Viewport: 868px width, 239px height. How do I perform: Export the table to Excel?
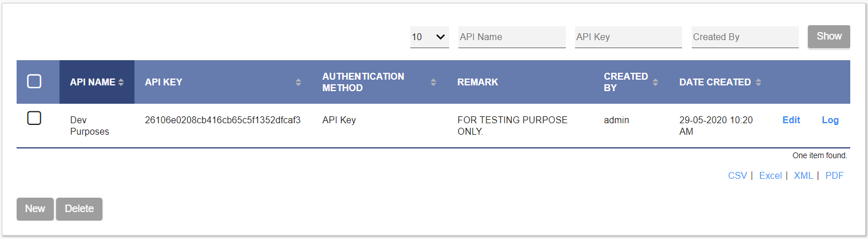[x=770, y=175]
